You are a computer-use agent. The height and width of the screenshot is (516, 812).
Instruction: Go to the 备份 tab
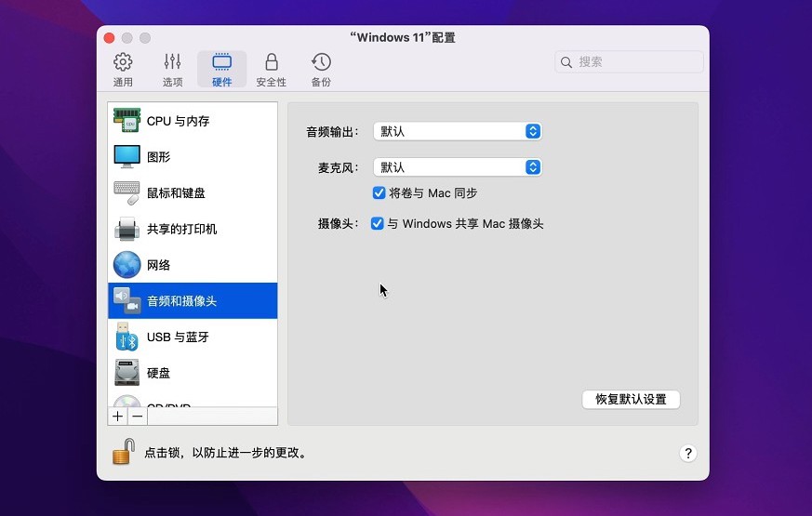click(321, 70)
